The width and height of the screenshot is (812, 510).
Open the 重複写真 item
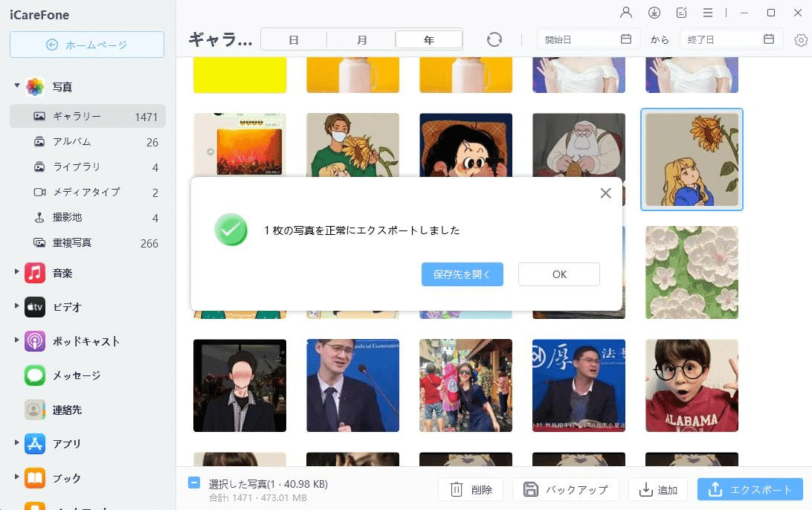88,243
